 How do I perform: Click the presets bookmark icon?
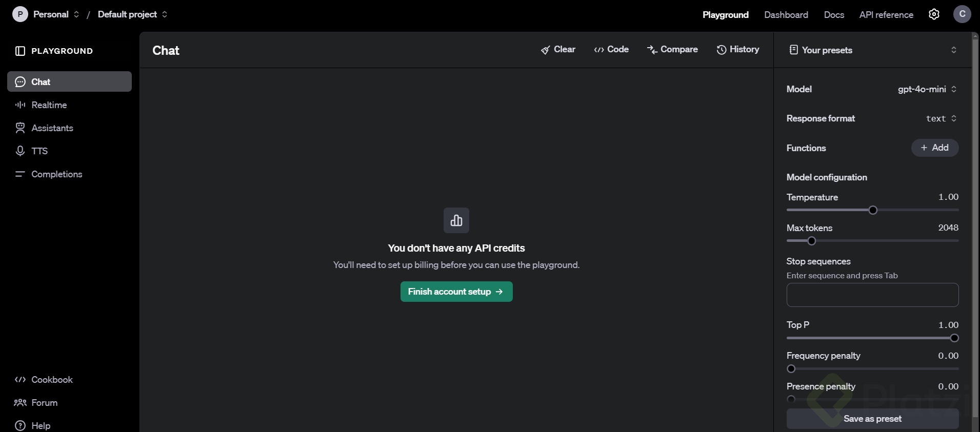tap(793, 50)
